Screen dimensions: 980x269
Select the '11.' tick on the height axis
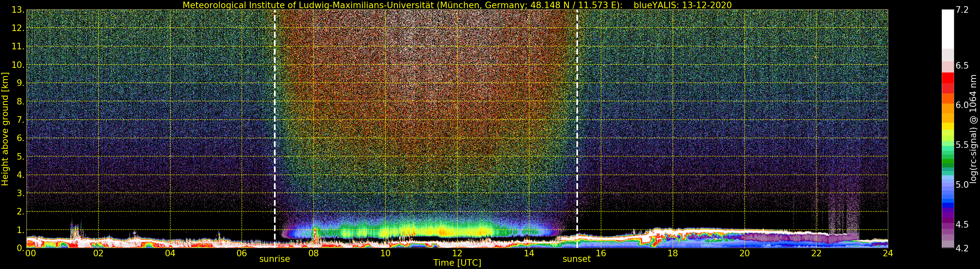18,46
